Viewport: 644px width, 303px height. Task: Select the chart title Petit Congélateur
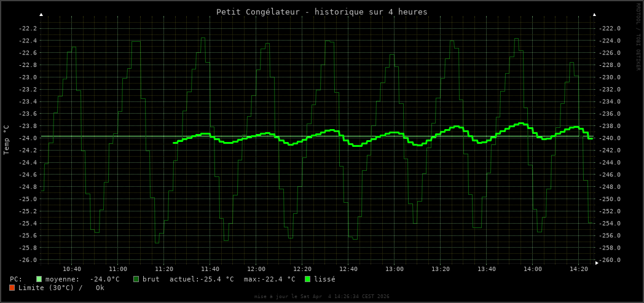[321, 12]
